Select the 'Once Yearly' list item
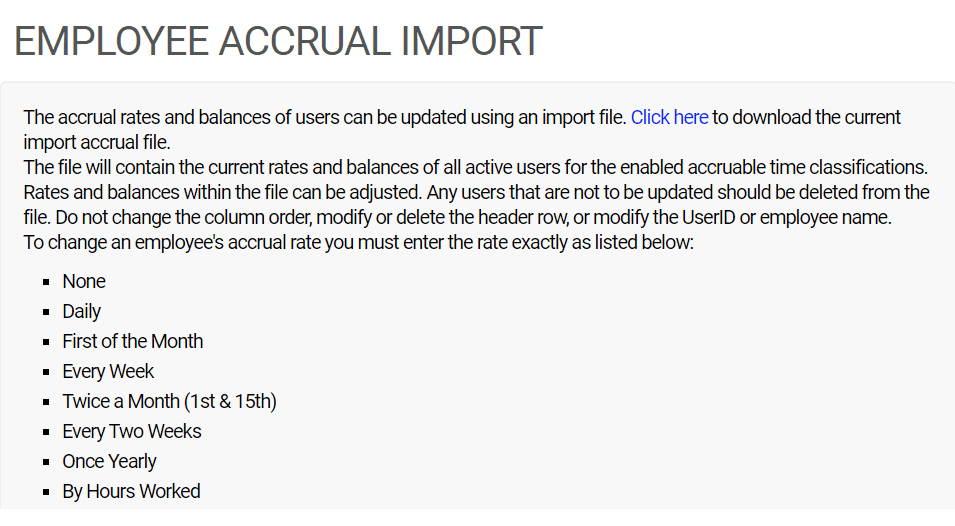This screenshot has height=526, width=955. pyautogui.click(x=110, y=461)
